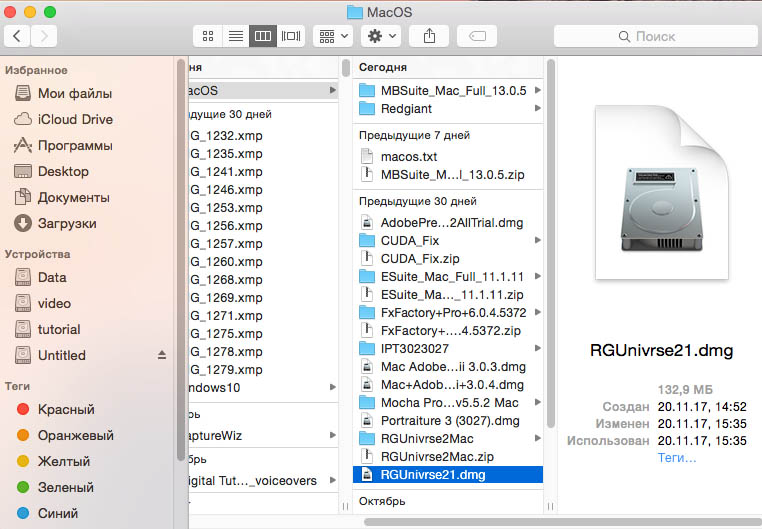Click the sidebar vertical scrollbar

[181, 260]
